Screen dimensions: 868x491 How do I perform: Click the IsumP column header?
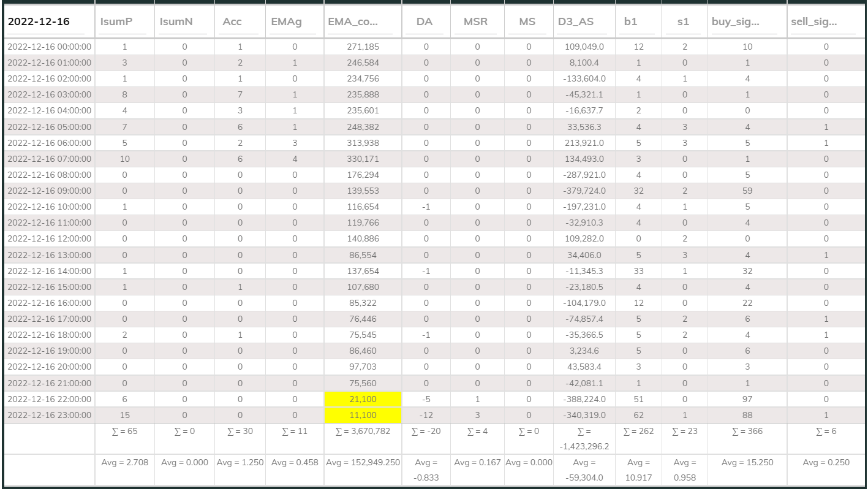[116, 21]
